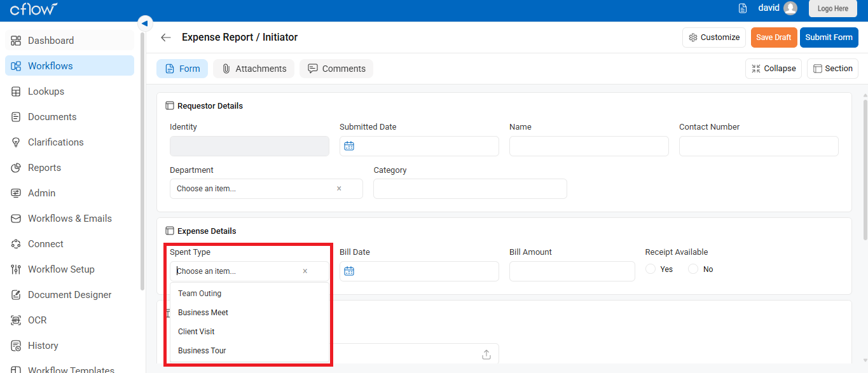Open the Dashboard sidebar item
The image size is (868, 373).
pos(69,40)
